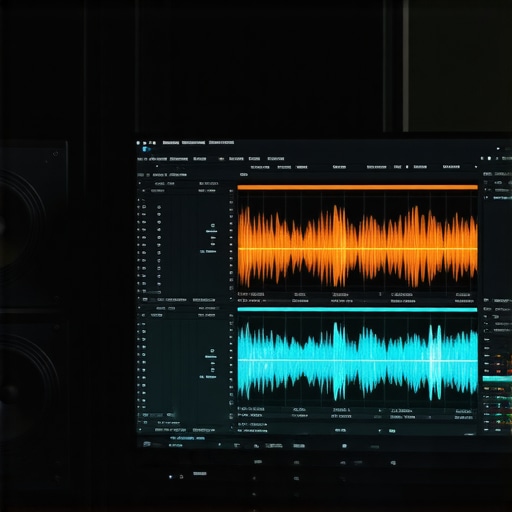The width and height of the screenshot is (512, 512).
Task: Click the cyan audio waveform
Action: [357, 361]
